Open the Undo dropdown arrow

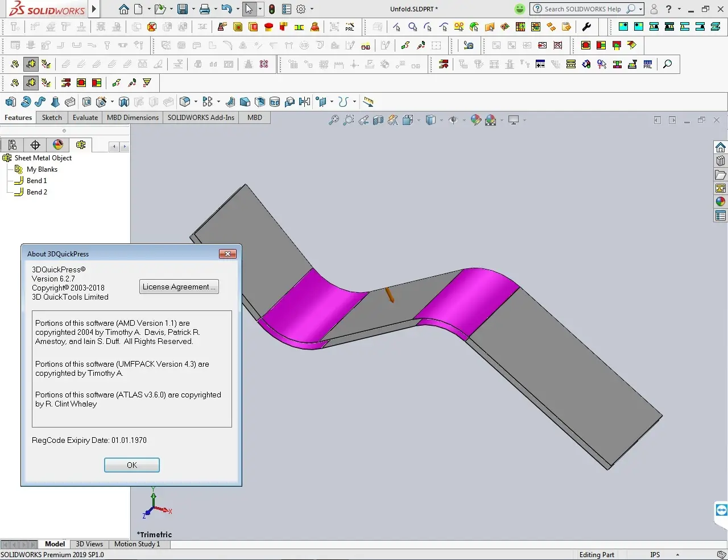pyautogui.click(x=237, y=9)
